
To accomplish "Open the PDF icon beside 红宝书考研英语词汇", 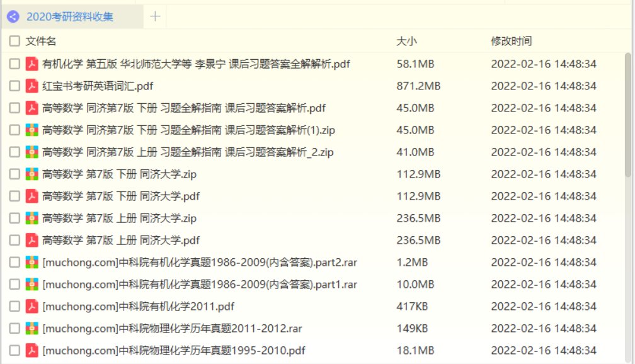I will pyautogui.click(x=30, y=86).
